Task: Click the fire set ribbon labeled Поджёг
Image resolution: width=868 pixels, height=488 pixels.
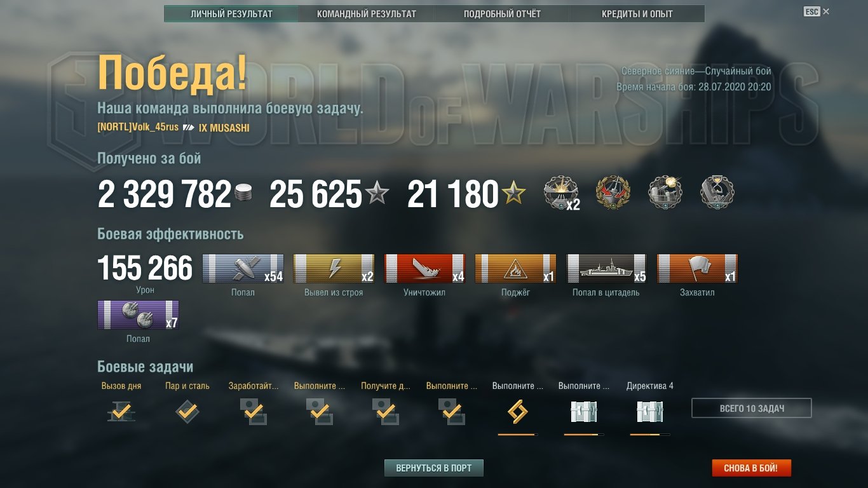Action: (515, 268)
